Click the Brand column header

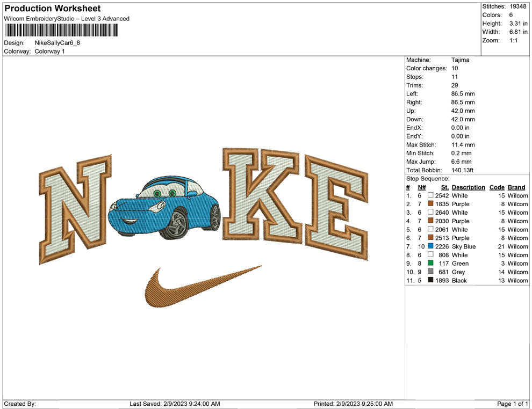tap(516, 187)
